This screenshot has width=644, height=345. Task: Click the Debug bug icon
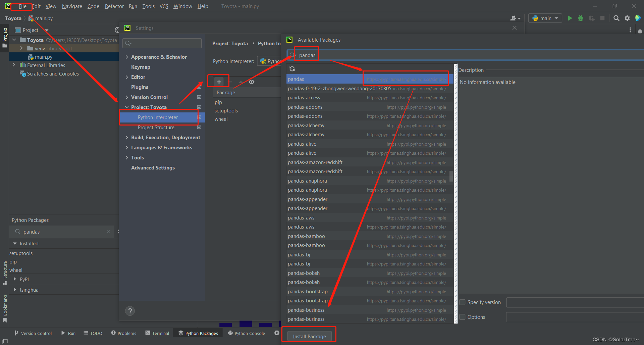click(581, 18)
